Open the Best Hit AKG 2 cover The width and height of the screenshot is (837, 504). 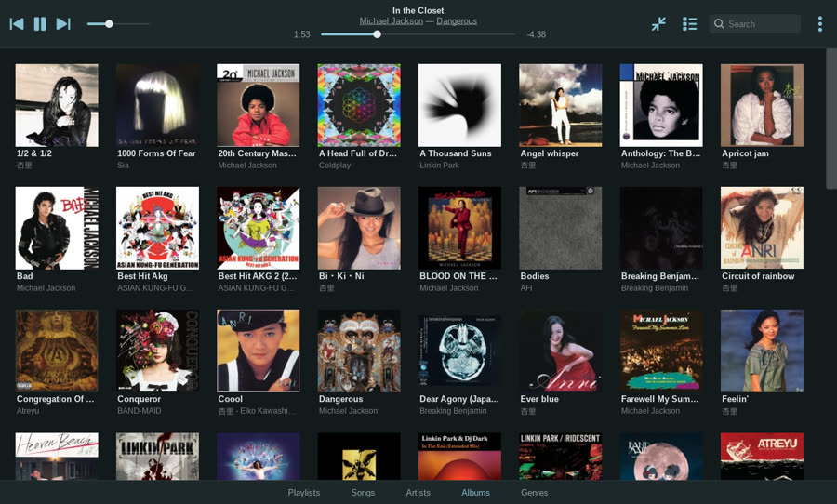(x=259, y=228)
